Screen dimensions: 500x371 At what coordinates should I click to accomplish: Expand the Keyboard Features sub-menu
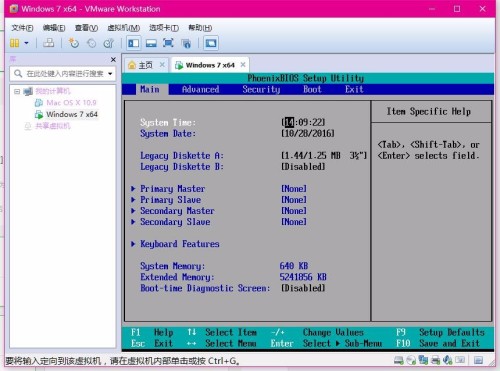point(175,244)
